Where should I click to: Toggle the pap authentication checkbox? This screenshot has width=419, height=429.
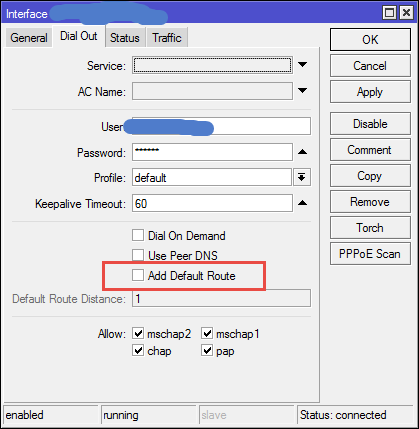(x=207, y=350)
